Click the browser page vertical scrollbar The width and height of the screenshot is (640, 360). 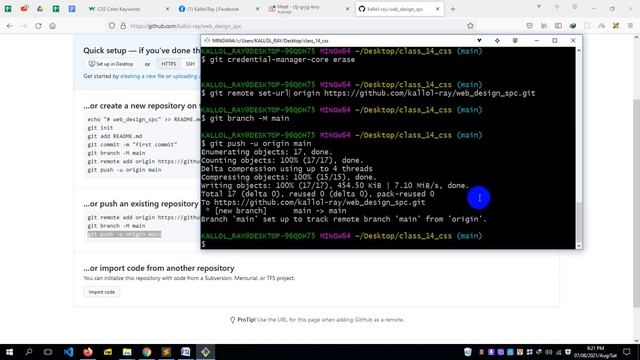(x=636, y=202)
